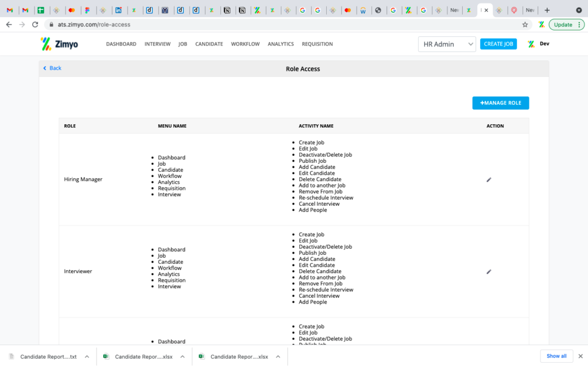Expand options for the Candidate Report txt download

[87, 356]
